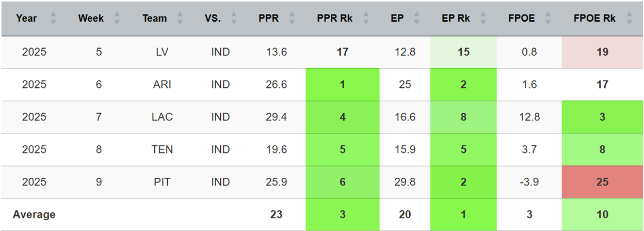Screen dimensions: 644x231
Task: Click the -3.9 FPOE value
Action: [529, 182]
